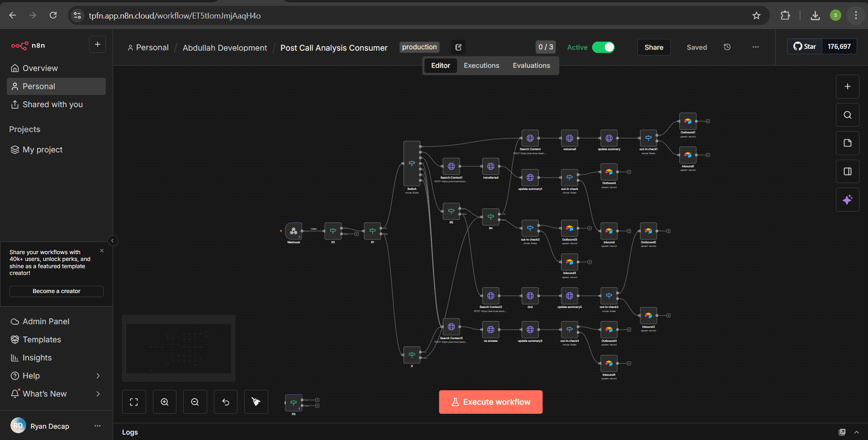868x440 pixels.
Task: Select the transferred HTTP request node
Action: [491, 166]
